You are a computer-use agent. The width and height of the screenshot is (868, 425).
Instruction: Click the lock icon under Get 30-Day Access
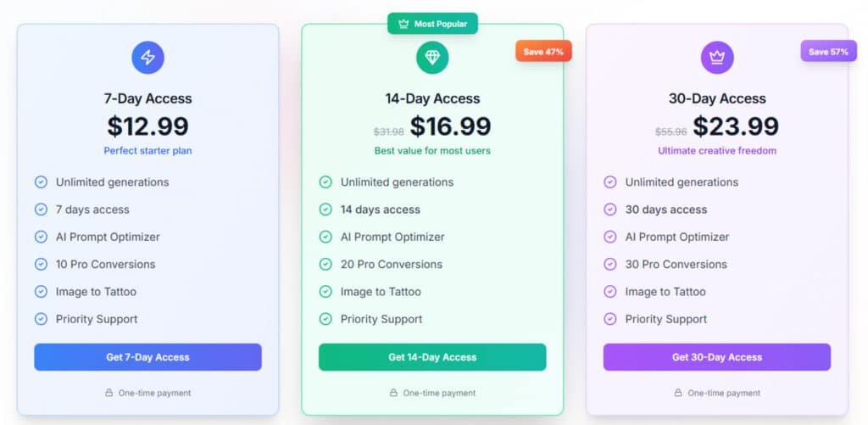678,393
